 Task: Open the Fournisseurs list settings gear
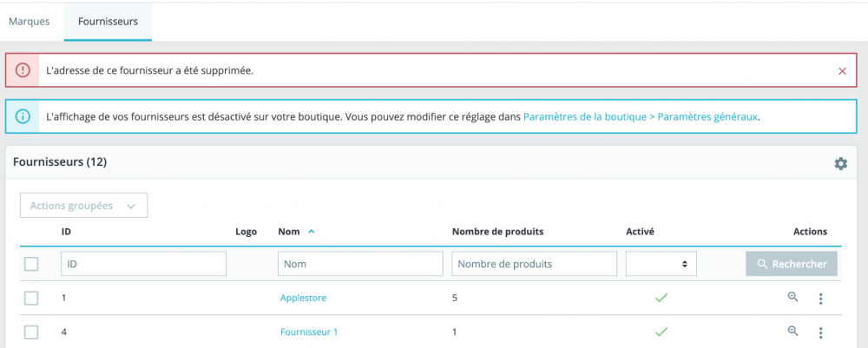click(840, 163)
